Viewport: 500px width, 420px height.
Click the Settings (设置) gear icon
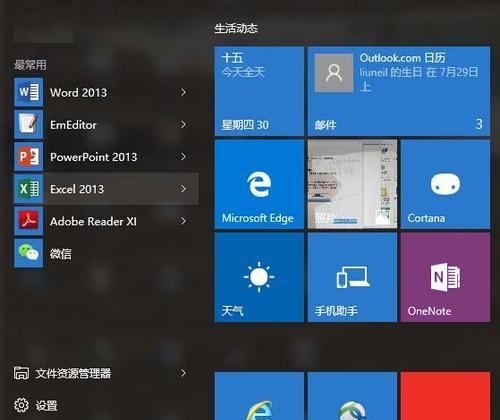(21, 405)
